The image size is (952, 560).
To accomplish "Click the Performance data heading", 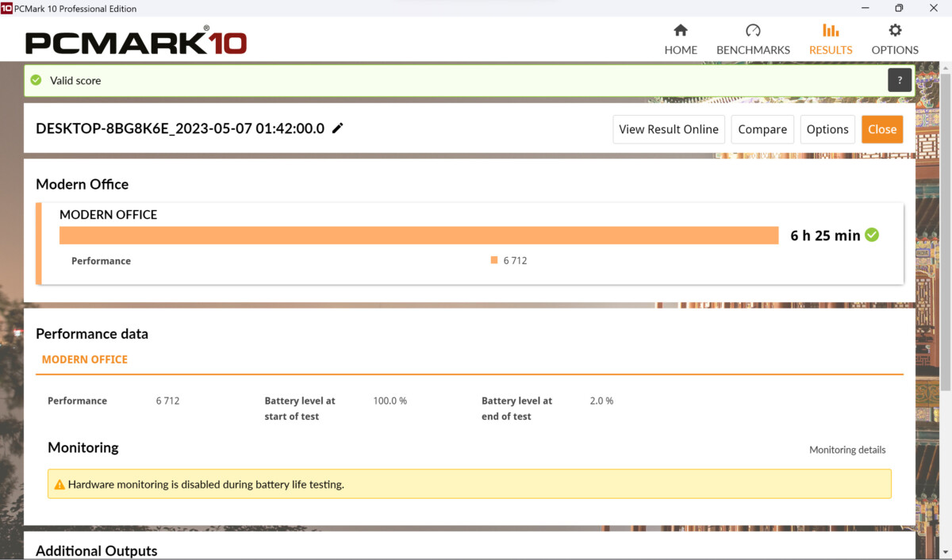I will 92,333.
